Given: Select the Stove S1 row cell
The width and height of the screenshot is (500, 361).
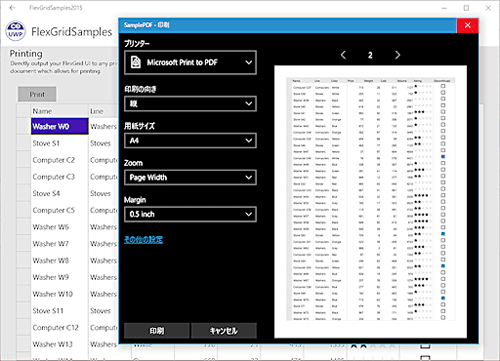Looking at the screenshot, I should pos(60,143).
